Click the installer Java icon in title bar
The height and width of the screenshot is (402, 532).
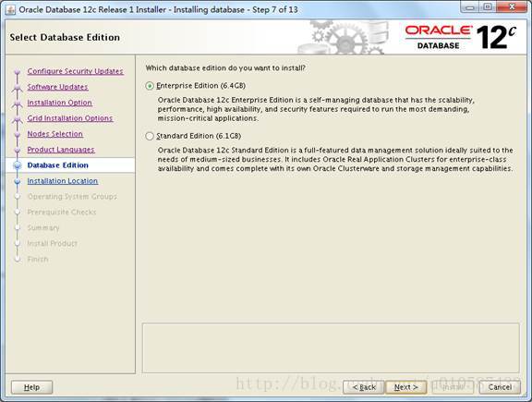click(x=10, y=10)
